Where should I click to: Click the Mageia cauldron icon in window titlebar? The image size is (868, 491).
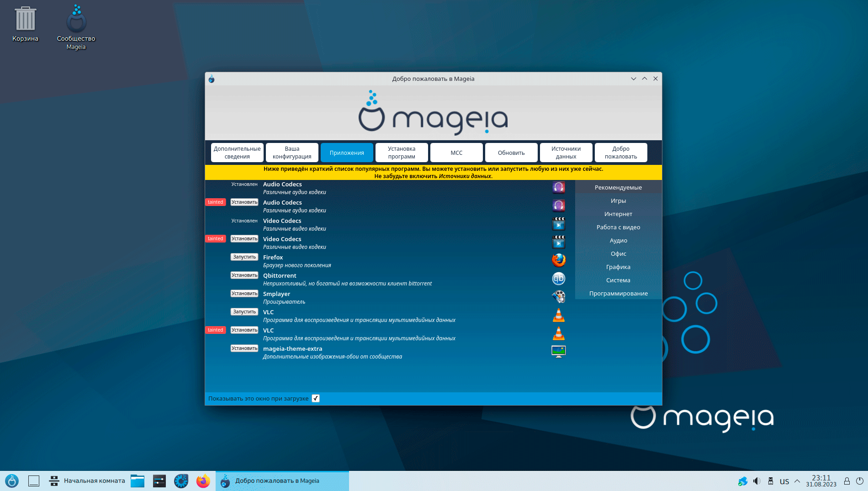pos(212,79)
